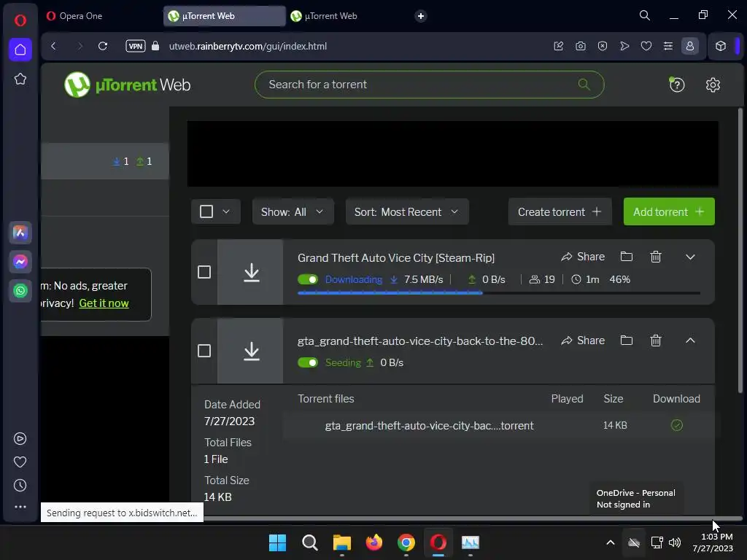Viewport: 747px width, 560px height.
Task: Launch Firefox from the taskbar
Action: pyautogui.click(x=374, y=542)
